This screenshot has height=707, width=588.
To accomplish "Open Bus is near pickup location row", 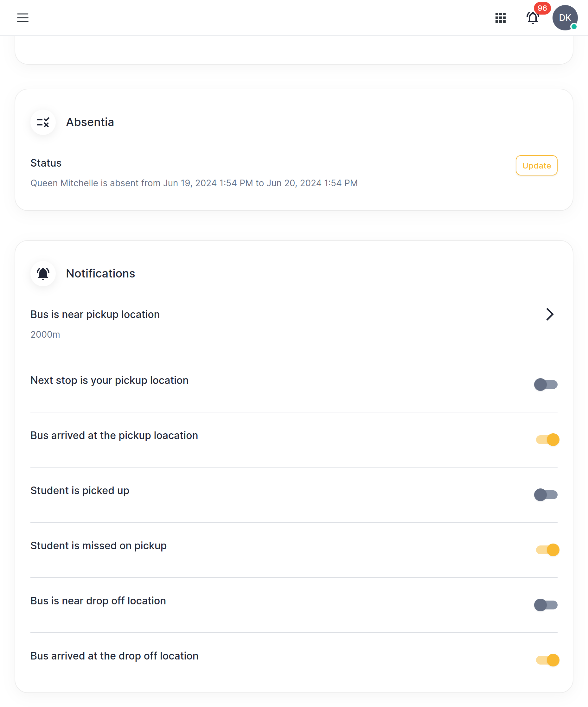I will 294,324.
